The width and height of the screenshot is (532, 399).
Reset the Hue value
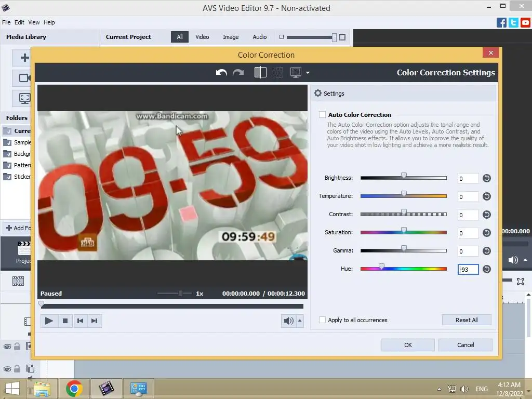486,269
